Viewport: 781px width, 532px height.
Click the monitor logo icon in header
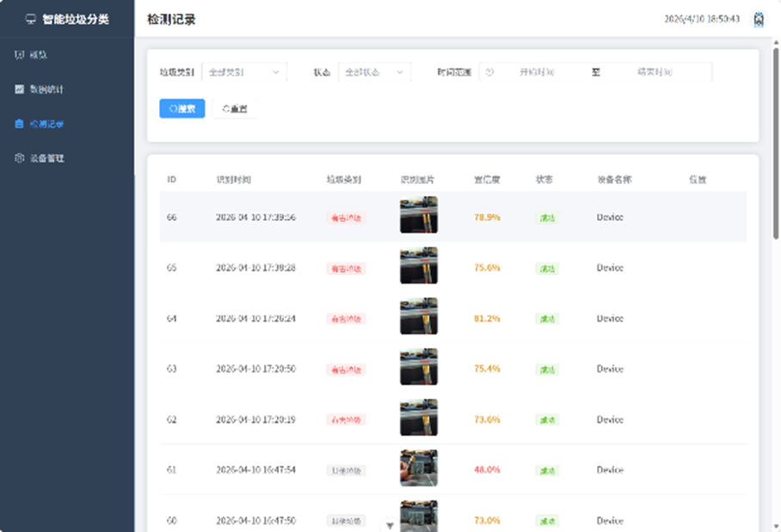[31, 20]
